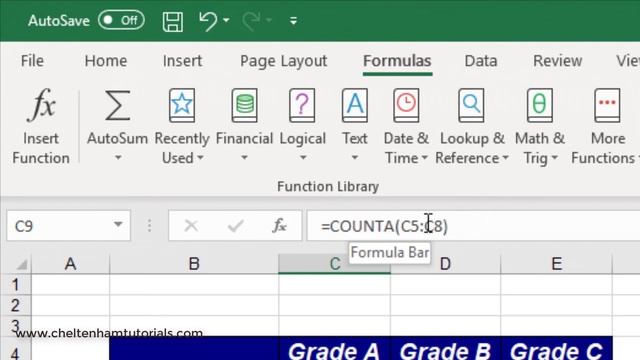The image size is (640, 360).
Task: Click the Redo arrow icon
Action: 251,21
